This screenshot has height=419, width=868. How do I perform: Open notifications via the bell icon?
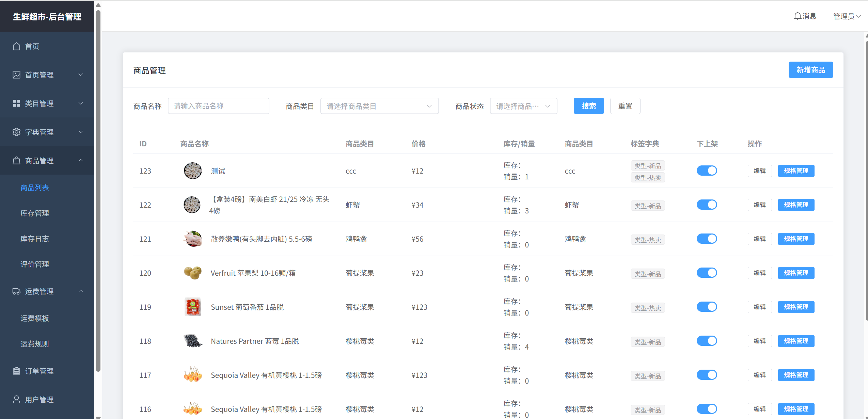798,16
